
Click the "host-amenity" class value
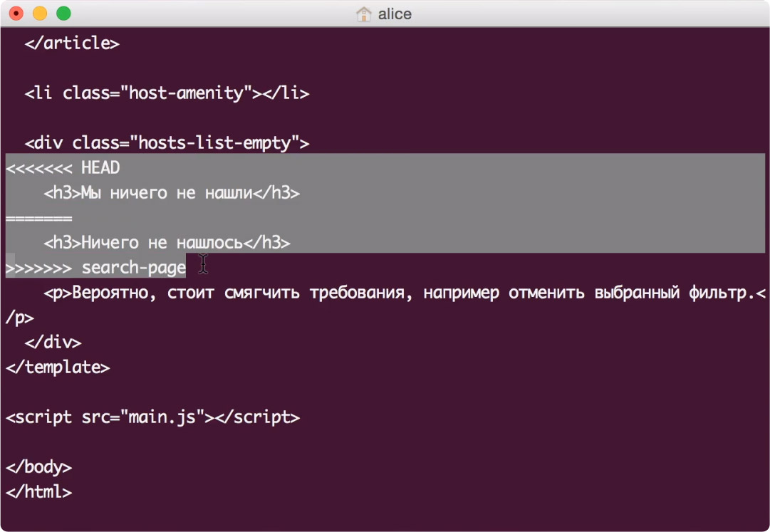click(x=187, y=93)
